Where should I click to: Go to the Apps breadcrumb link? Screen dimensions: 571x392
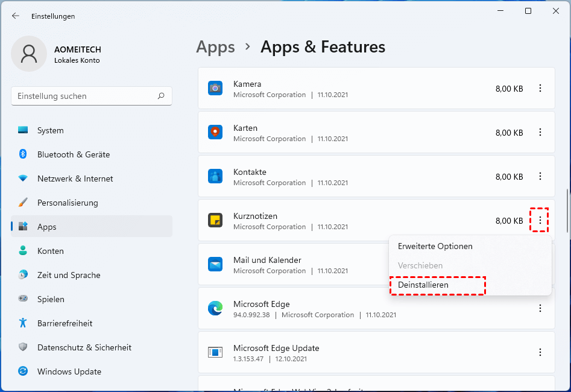click(x=215, y=47)
